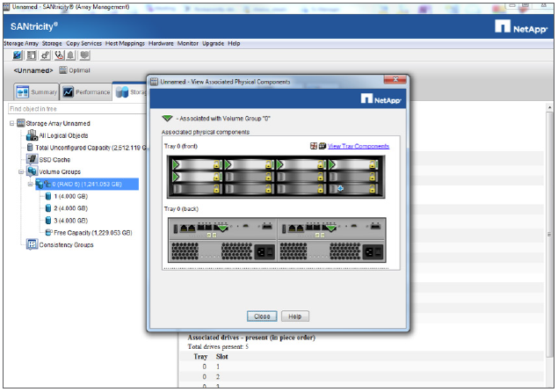Collapse volume group 0 (RAID 6) node
558x392 pixels.
[x=30, y=184]
